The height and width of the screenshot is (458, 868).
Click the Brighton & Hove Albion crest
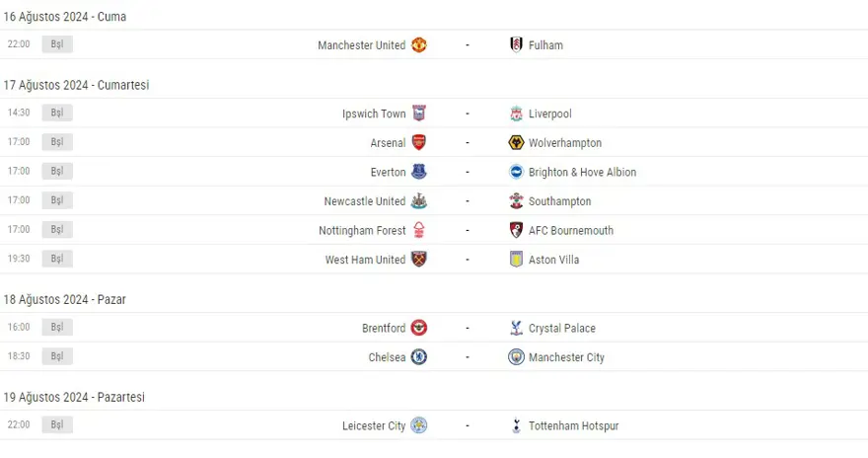pyautogui.click(x=516, y=172)
